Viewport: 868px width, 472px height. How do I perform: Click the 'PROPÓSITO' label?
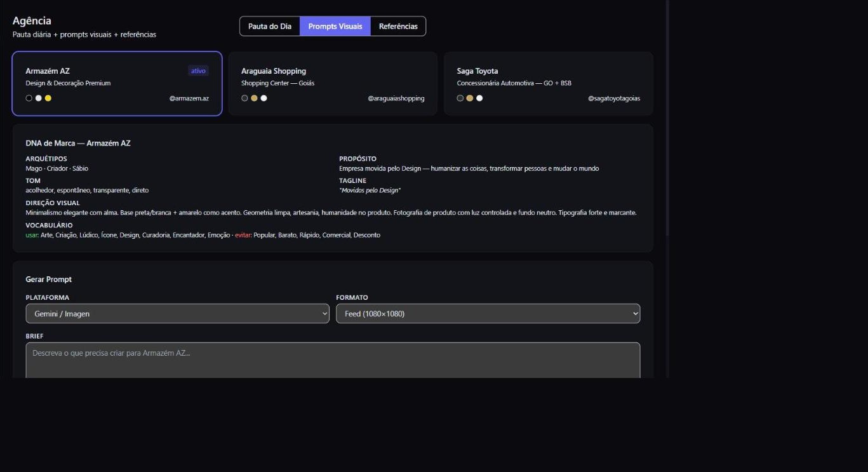(x=357, y=159)
